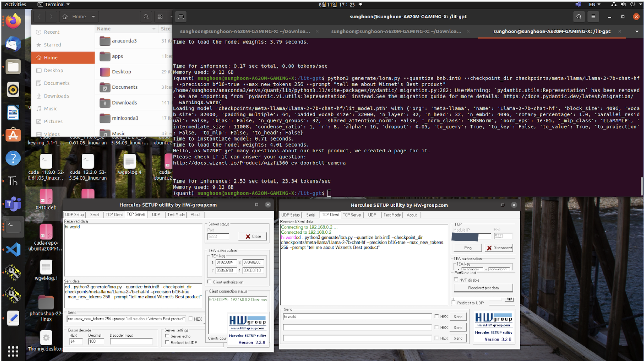Open the About tab in right Hercules

(x=411, y=215)
